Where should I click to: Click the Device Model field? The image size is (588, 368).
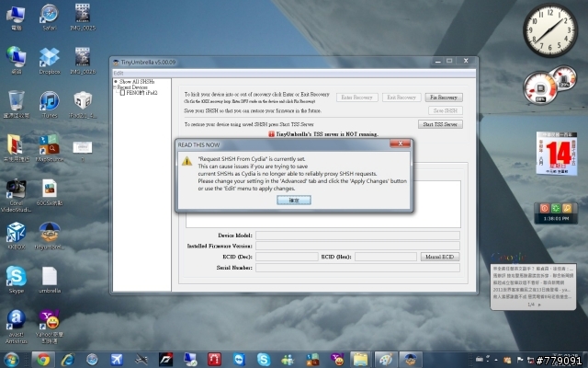pos(357,236)
